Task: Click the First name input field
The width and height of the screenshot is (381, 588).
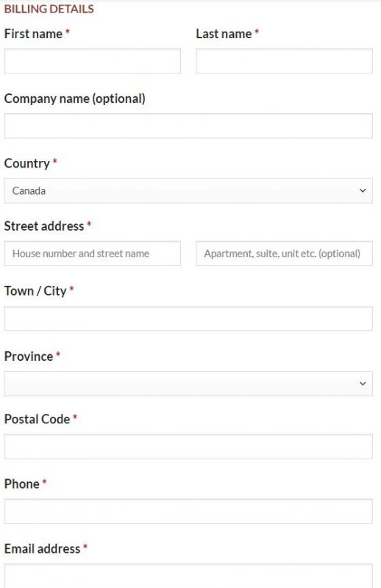Action: (93, 61)
